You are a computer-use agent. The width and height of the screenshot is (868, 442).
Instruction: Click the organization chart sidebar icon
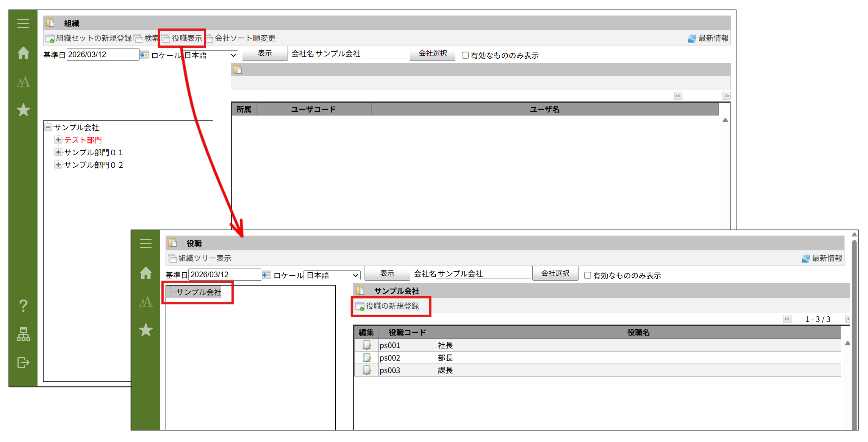23,334
